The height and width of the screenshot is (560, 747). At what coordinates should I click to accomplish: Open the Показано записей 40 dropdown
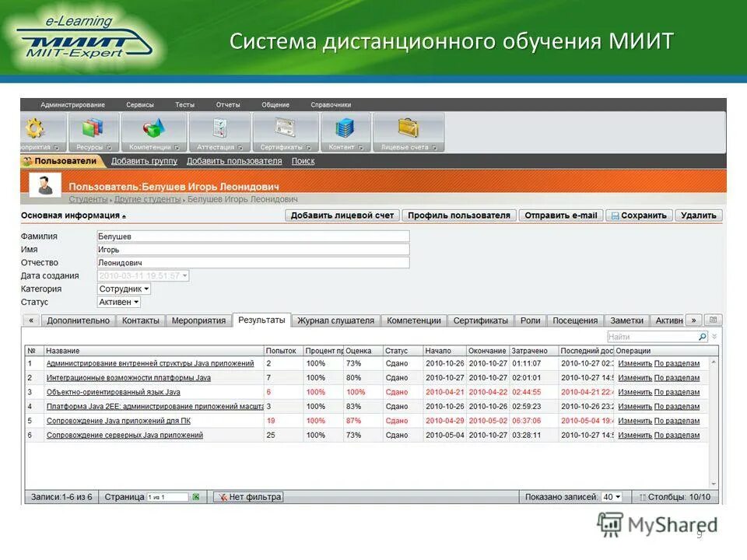click(x=612, y=497)
